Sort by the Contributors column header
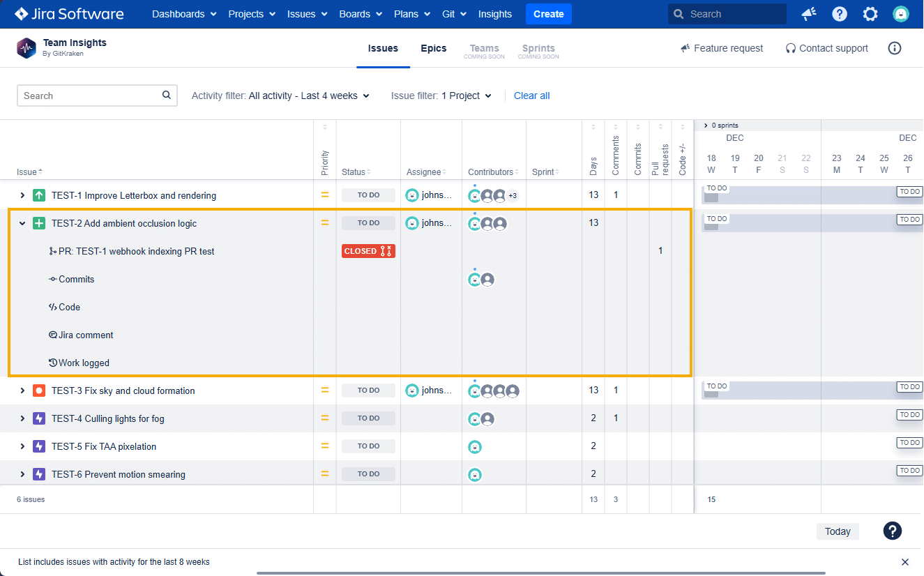Image resolution: width=924 pixels, height=576 pixels. (x=494, y=172)
